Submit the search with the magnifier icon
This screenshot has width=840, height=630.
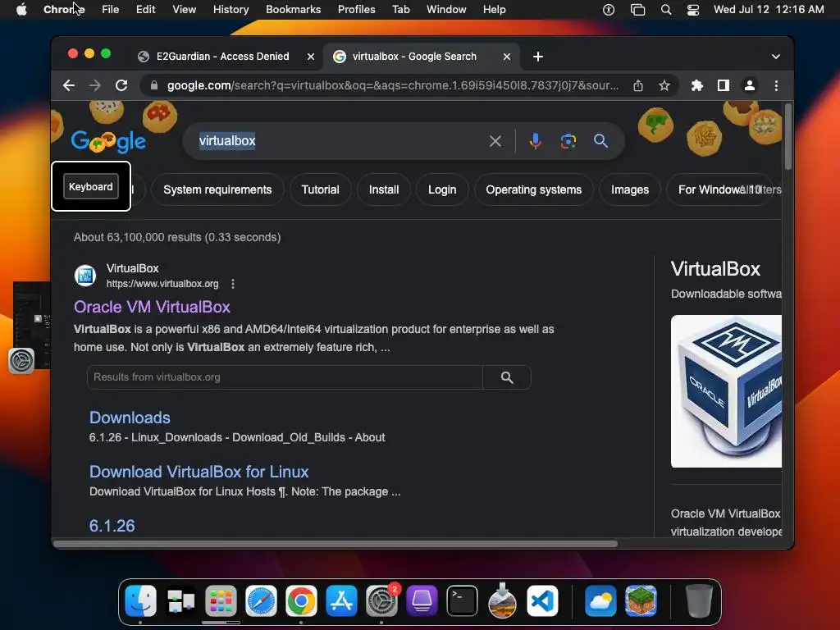601,141
